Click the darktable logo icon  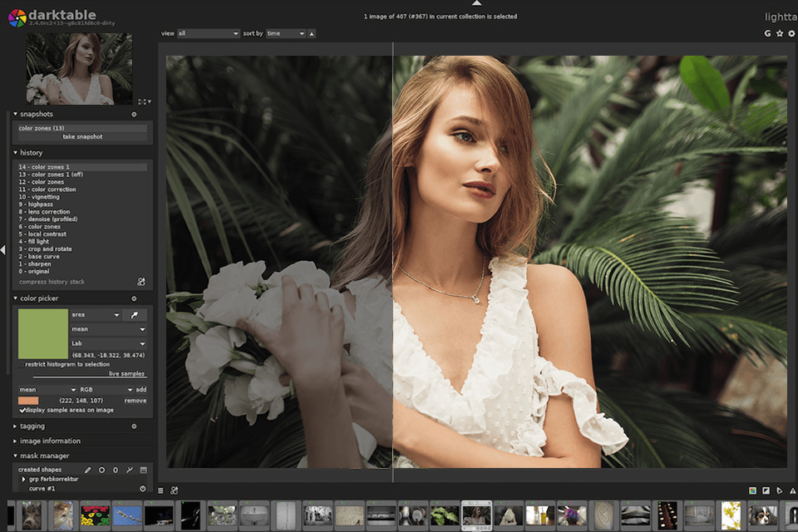click(17, 17)
